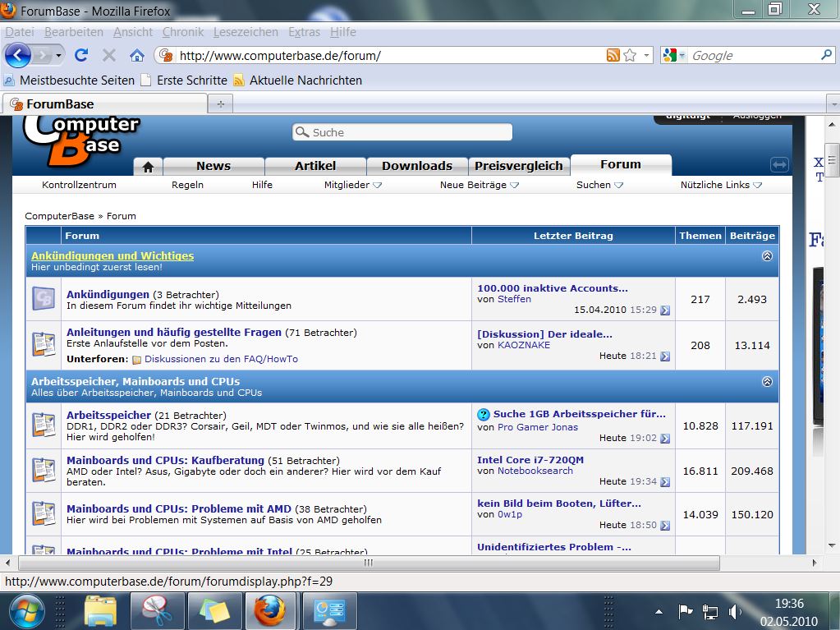Switch to the Preisvergleich tab
Viewport: 840px width, 630px height.
tap(519, 166)
